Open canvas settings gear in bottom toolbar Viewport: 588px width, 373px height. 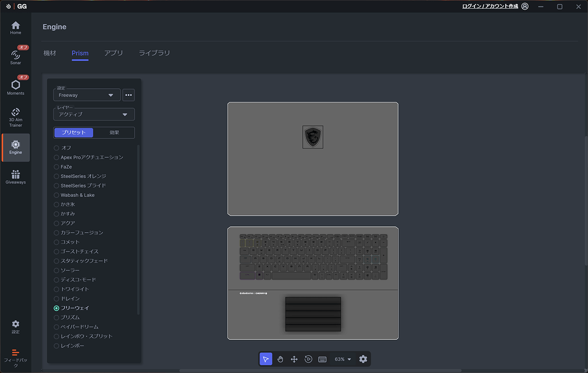click(x=363, y=359)
